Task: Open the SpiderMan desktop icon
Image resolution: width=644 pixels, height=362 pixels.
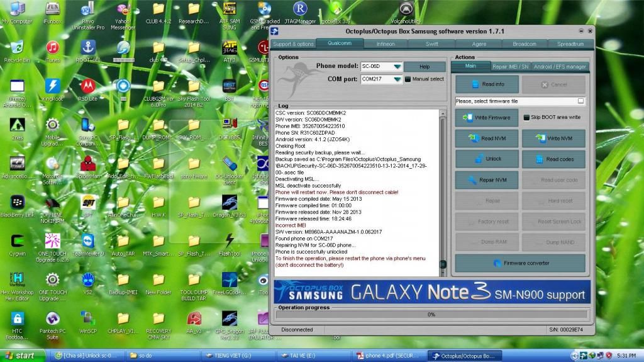Action: (x=87, y=168)
